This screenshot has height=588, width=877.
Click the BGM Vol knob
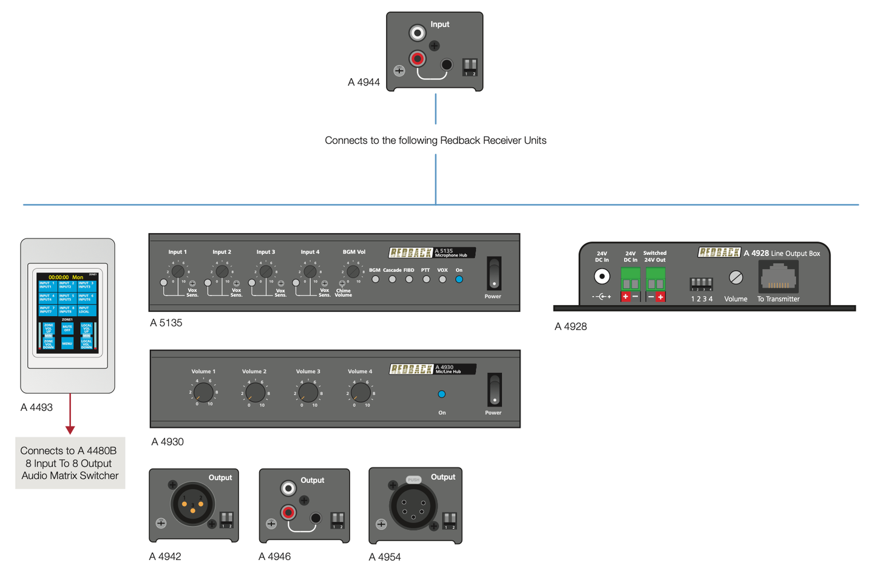(x=353, y=271)
